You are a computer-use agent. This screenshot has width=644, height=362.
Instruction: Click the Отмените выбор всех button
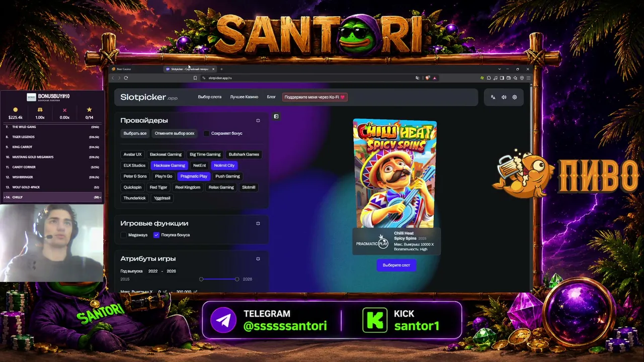pyautogui.click(x=175, y=133)
